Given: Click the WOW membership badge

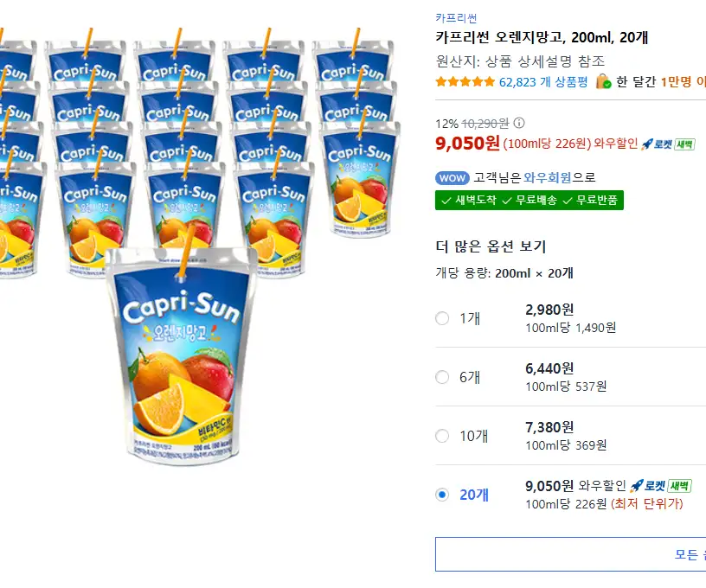Looking at the screenshot, I should pyautogui.click(x=452, y=178).
